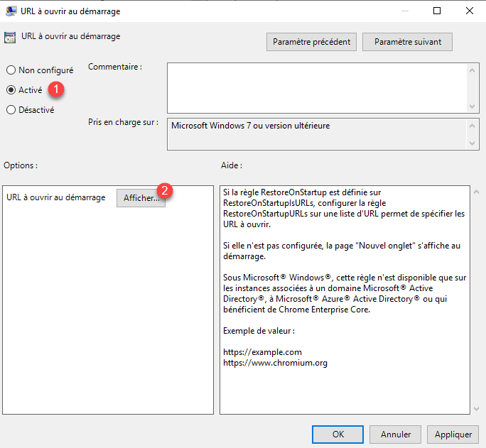Screen dimensions: 486x448
Task: Cancel with the 'Annuler' button
Action: (x=396, y=434)
